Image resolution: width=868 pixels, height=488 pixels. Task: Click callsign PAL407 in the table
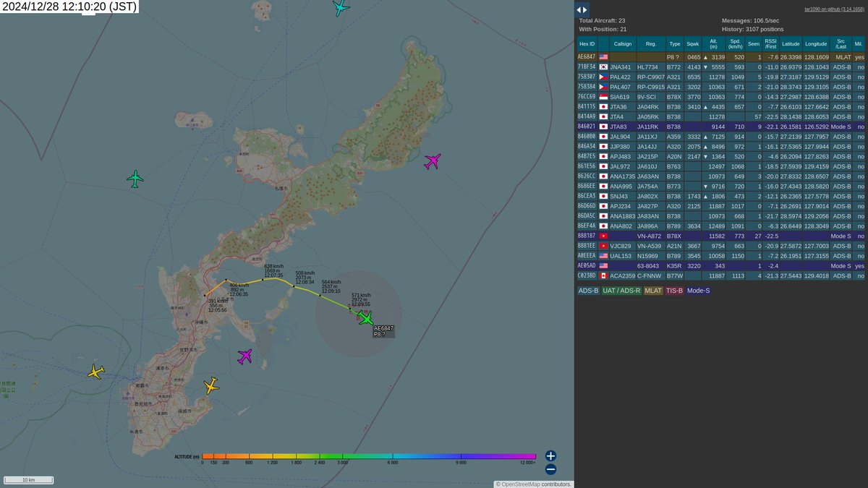click(621, 87)
